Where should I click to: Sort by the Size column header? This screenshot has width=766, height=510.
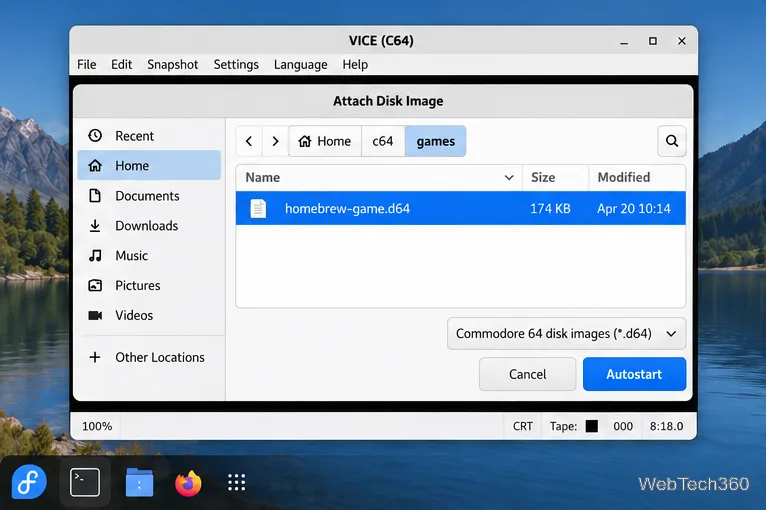click(555, 177)
